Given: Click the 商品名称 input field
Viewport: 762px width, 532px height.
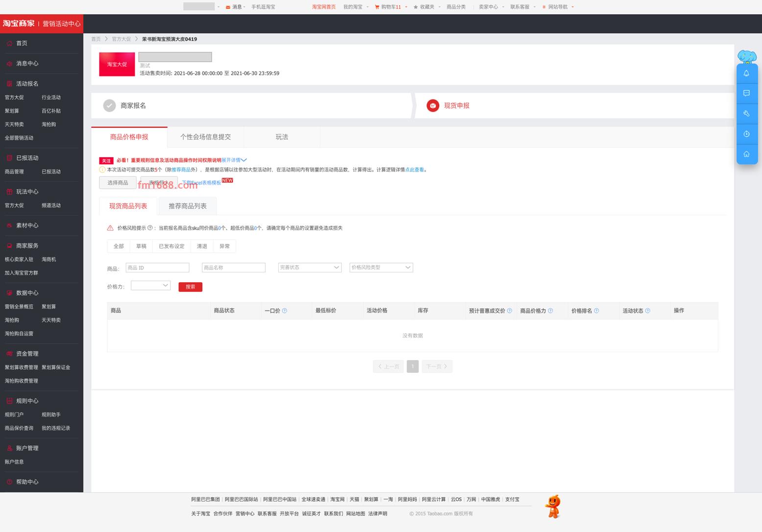Looking at the screenshot, I should coord(234,267).
